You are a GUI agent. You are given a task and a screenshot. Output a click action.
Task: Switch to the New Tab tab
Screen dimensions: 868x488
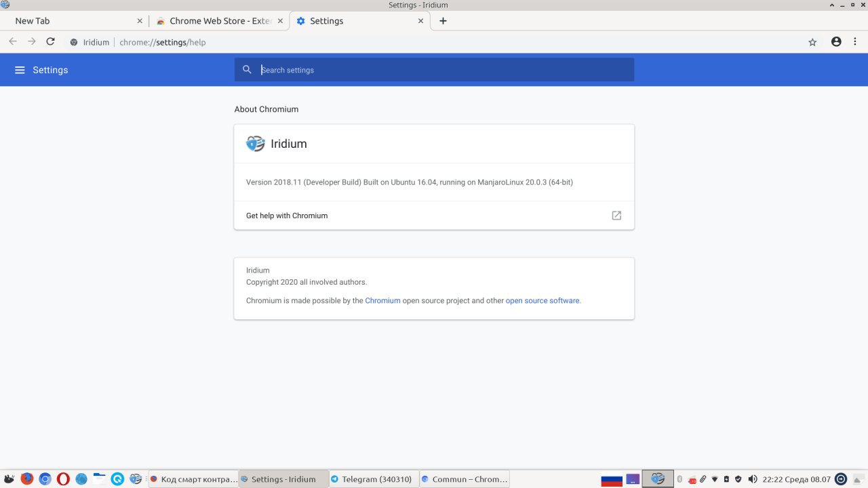(x=75, y=21)
